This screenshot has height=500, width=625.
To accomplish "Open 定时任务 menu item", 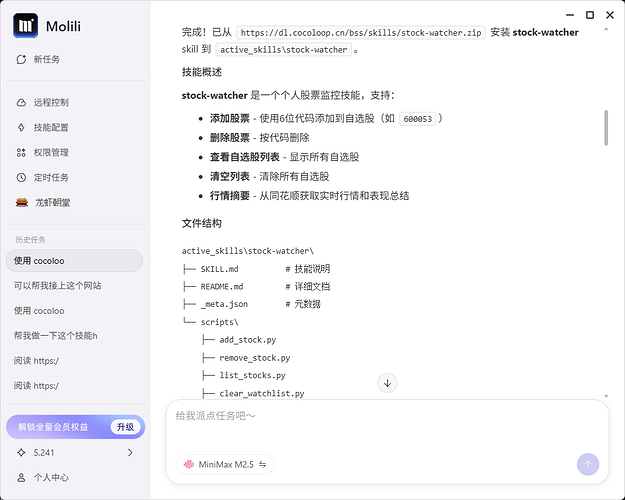I will (x=51, y=177).
